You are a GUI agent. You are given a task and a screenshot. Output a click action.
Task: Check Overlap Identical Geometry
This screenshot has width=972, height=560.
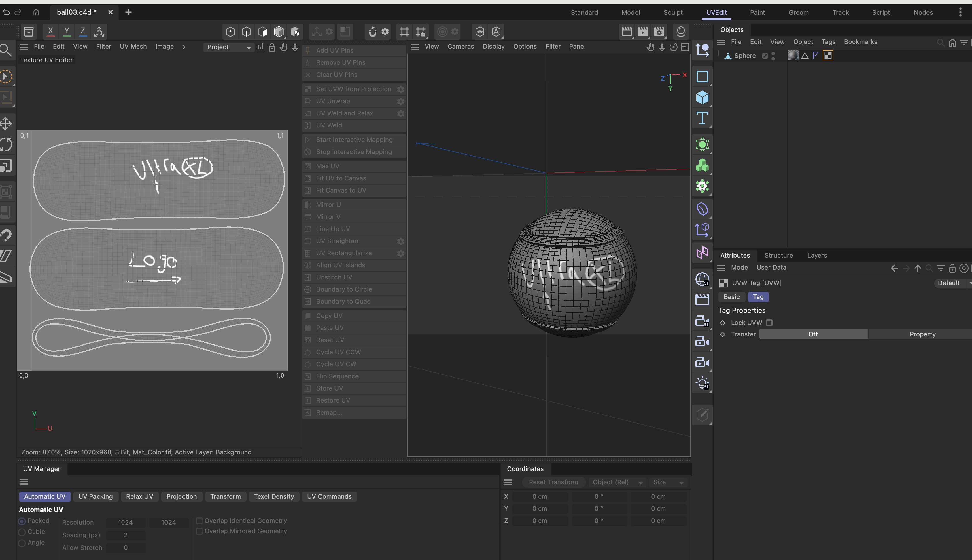tap(199, 520)
